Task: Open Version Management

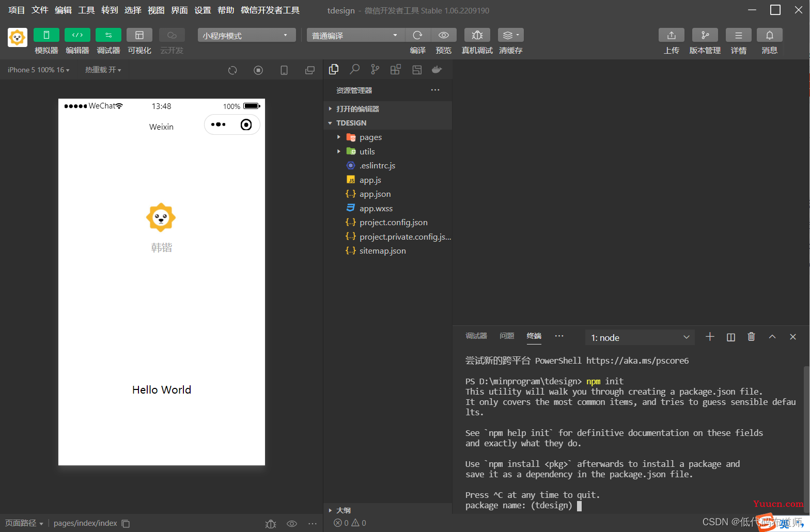Action: pos(705,35)
